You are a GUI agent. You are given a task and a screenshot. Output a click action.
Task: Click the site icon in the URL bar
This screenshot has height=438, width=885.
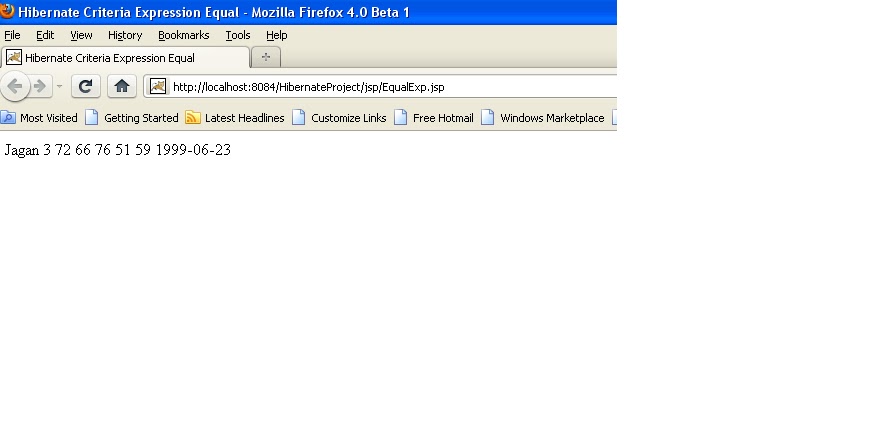point(158,86)
